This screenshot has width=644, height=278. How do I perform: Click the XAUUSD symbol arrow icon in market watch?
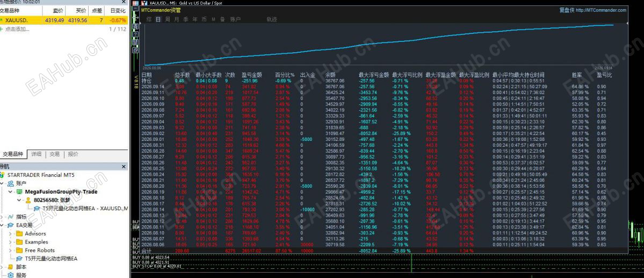[2, 20]
